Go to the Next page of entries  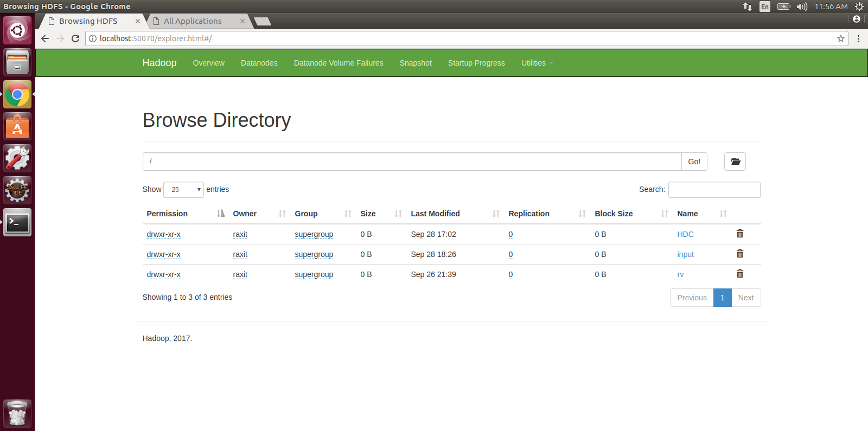(x=746, y=298)
